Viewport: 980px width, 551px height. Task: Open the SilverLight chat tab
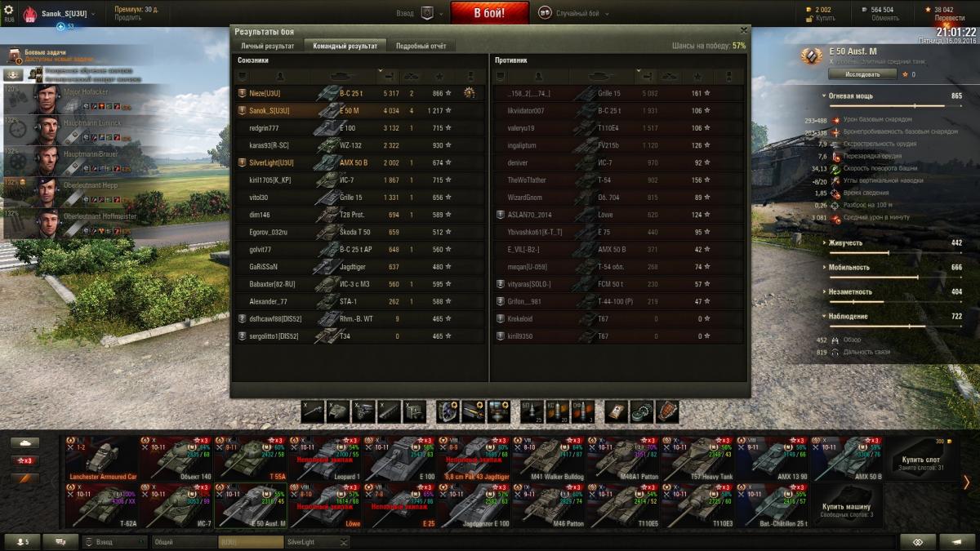[x=311, y=542]
